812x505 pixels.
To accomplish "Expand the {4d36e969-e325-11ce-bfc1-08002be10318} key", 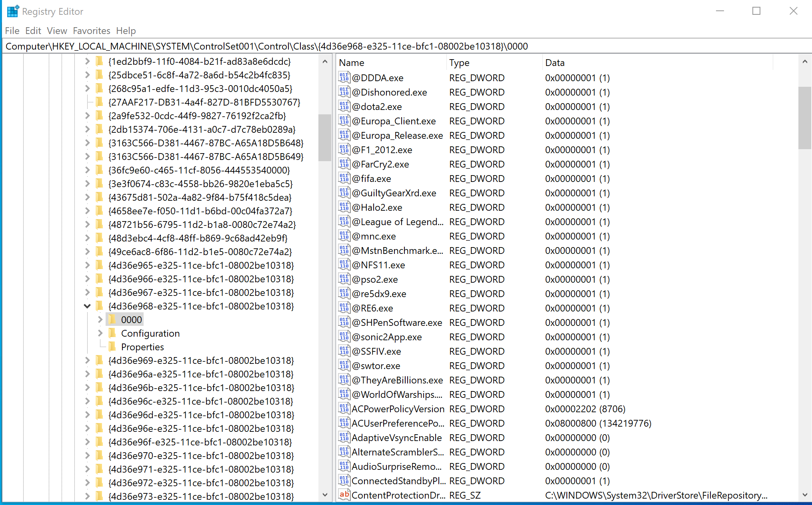I will [x=87, y=361].
